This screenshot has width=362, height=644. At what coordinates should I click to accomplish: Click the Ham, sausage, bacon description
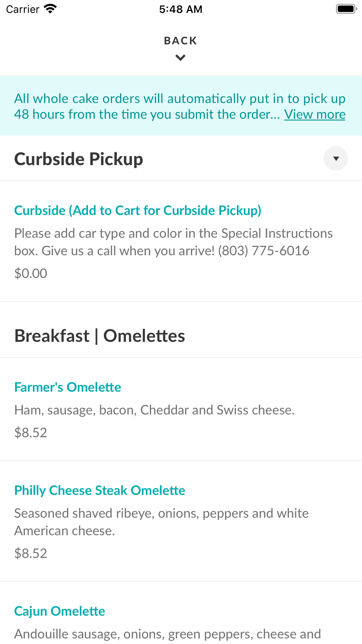(x=154, y=410)
